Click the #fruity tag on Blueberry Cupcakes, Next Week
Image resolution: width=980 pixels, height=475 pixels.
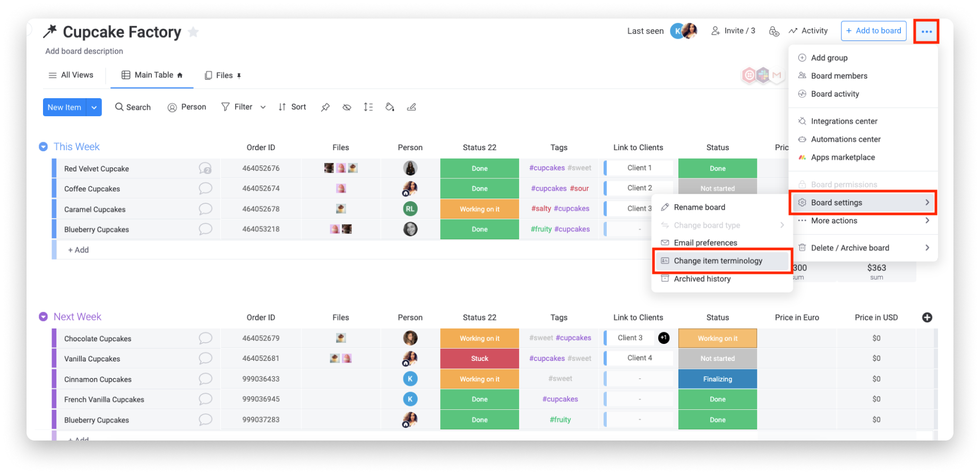click(560, 419)
